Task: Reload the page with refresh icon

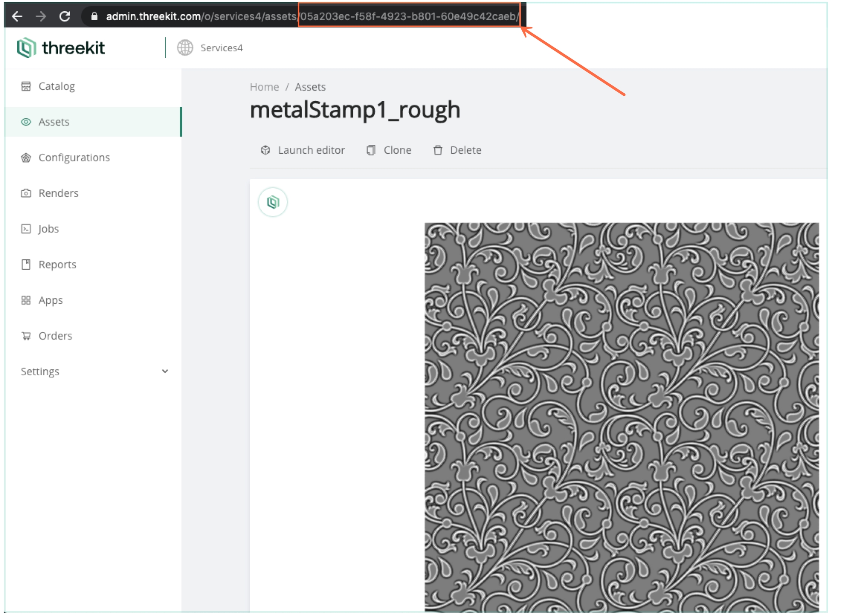Action: 65,16
